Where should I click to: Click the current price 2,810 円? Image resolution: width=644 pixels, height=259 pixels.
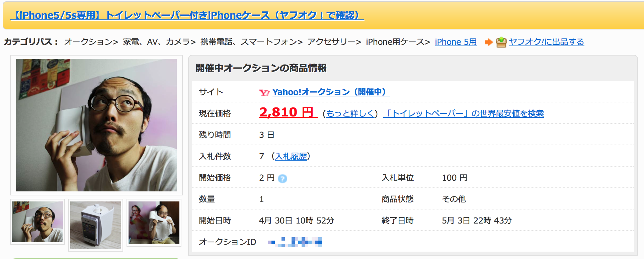[x=288, y=112]
